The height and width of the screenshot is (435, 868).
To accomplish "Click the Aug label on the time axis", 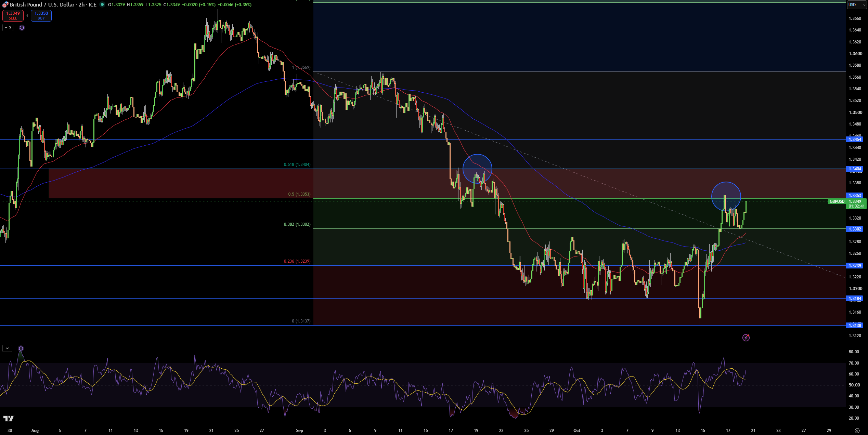I will [35, 430].
